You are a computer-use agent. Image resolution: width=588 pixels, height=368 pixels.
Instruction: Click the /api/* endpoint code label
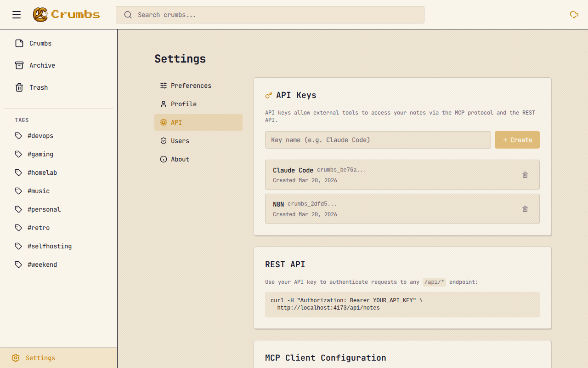(x=434, y=282)
